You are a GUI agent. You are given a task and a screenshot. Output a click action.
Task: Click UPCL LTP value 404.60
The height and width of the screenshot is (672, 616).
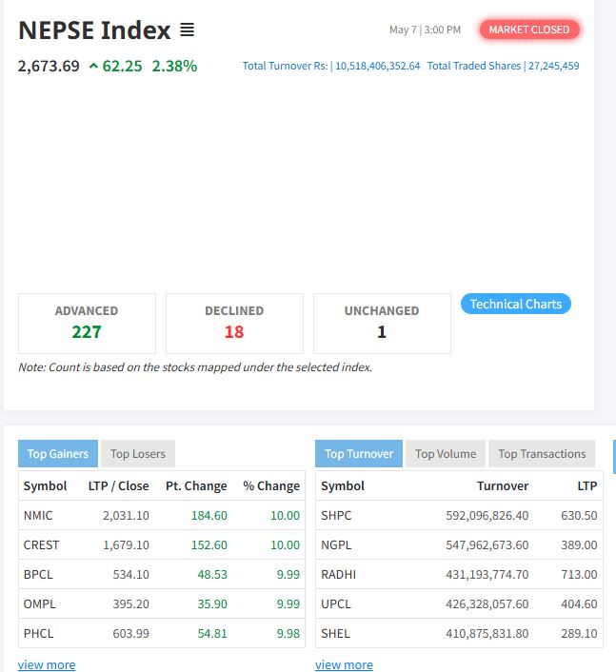[579, 603]
